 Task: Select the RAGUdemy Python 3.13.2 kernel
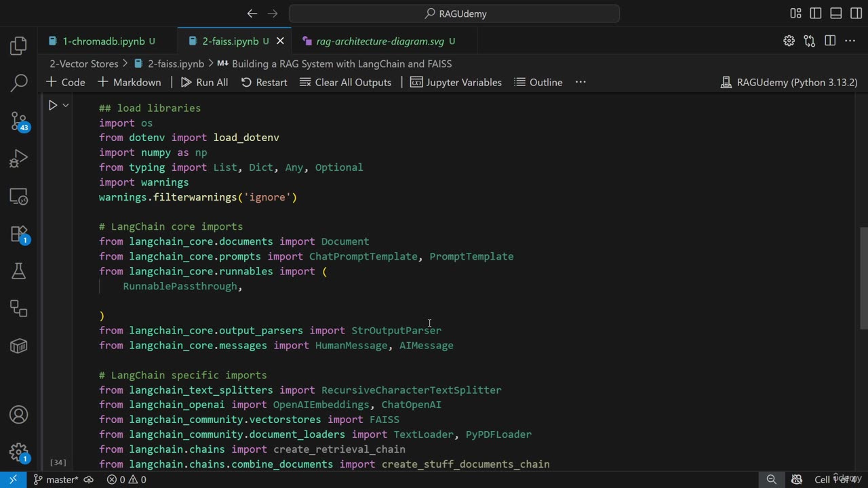click(789, 82)
